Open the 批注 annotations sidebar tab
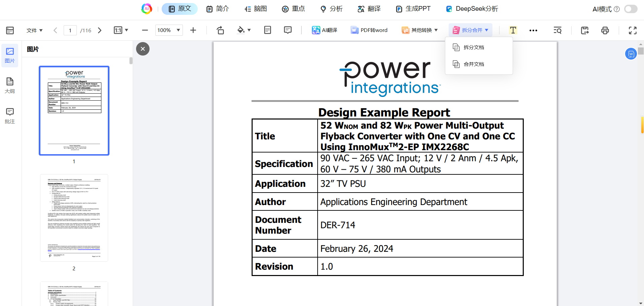644x306 pixels. (10, 116)
